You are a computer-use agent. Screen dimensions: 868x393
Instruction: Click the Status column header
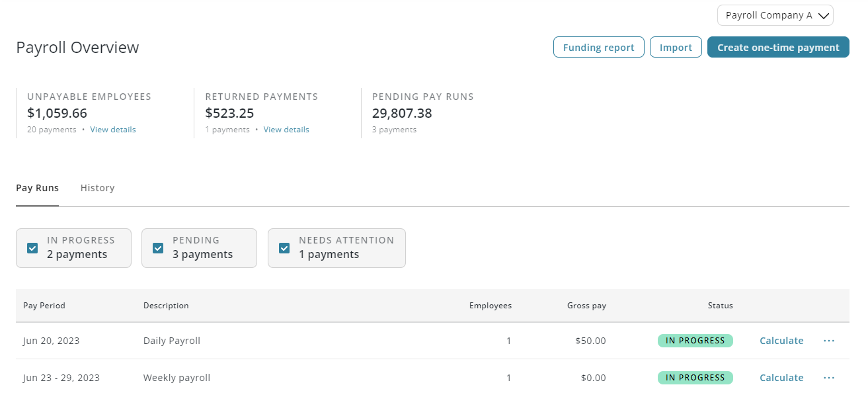pyautogui.click(x=720, y=306)
